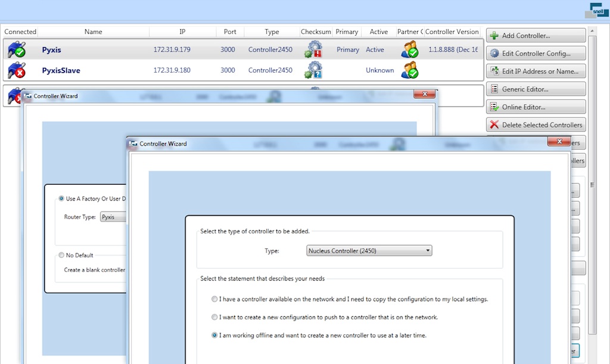The width and height of the screenshot is (610, 364).
Task: Click the partner status icon in Pyxis row
Action: (x=410, y=49)
